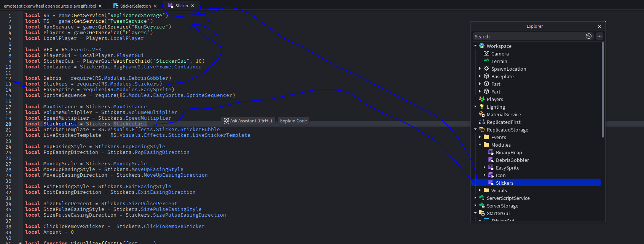
Task: Click the ReplicatedFirst icon
Action: pos(482,122)
